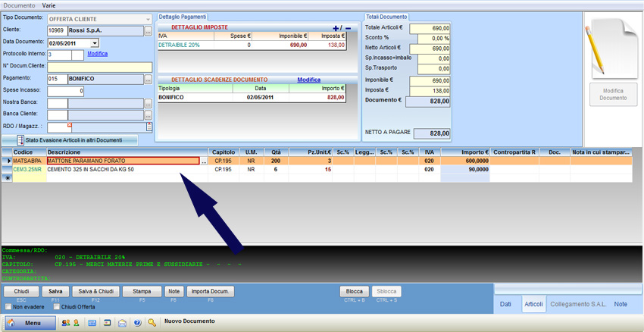
Task: Switch to the Dati tab
Action: pos(506,304)
